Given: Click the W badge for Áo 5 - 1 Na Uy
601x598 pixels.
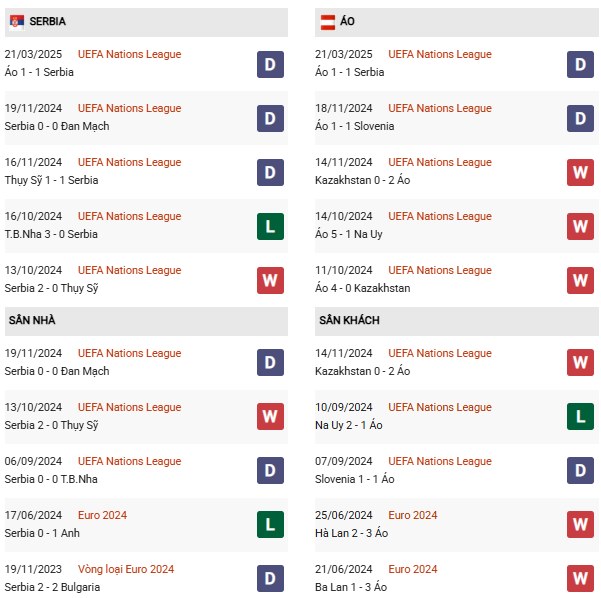Looking at the screenshot, I should coord(580,226).
